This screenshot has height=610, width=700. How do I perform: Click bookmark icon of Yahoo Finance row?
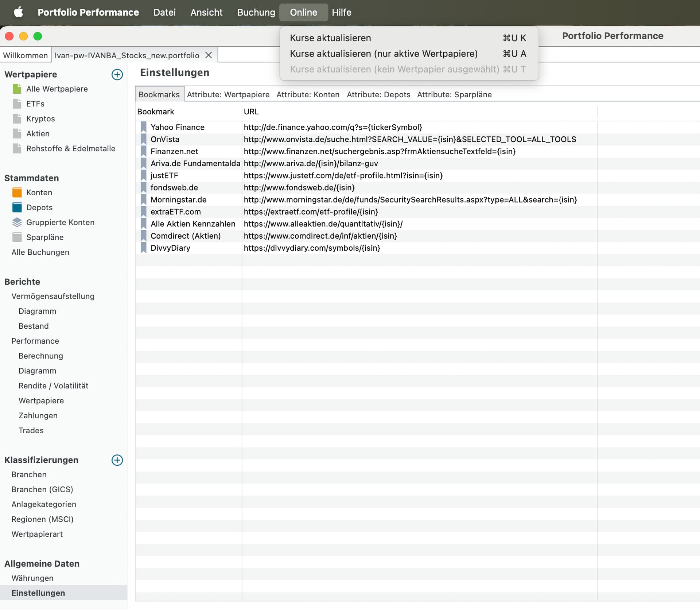[143, 127]
